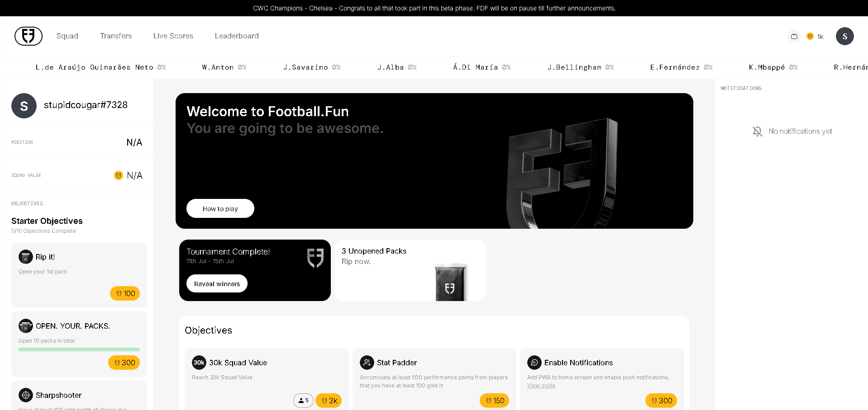Click the Stat Padder add-player icon
This screenshot has width=868, height=410.
(x=366, y=363)
